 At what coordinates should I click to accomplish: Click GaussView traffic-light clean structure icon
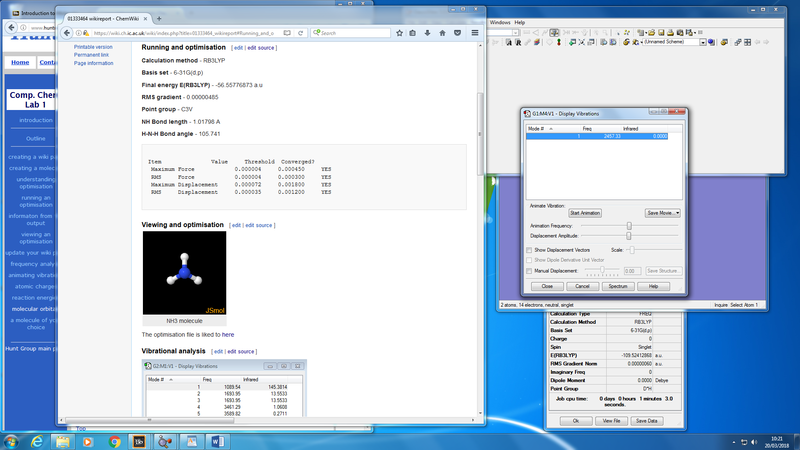click(559, 42)
